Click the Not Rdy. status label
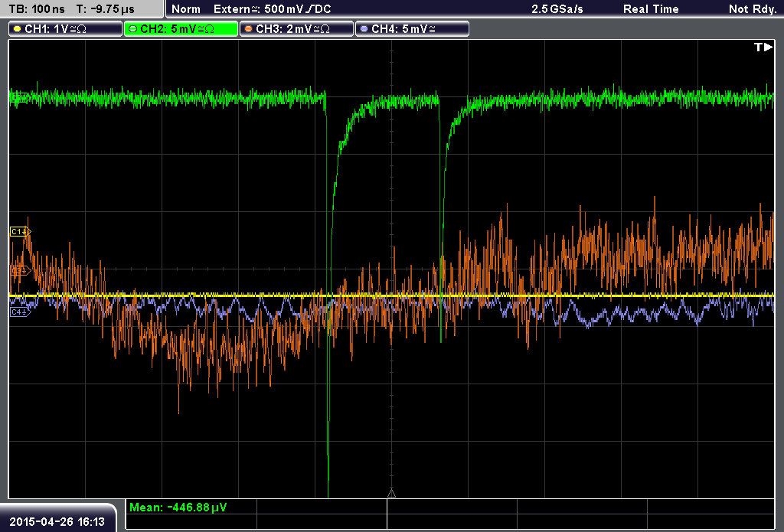 [753, 9]
